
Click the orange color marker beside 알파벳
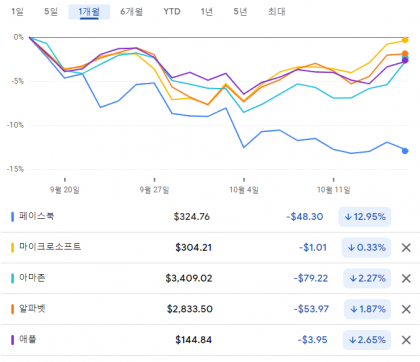tap(12, 309)
